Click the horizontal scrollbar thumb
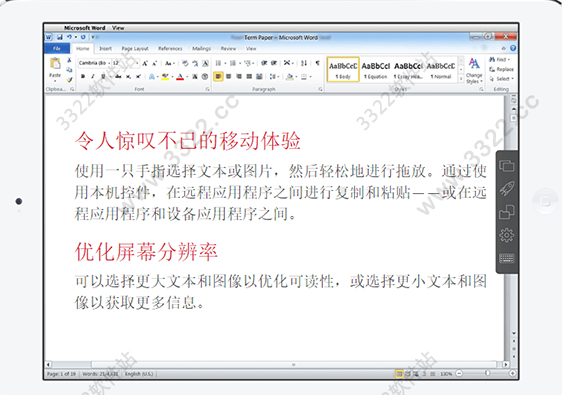Viewport: 562px width, 395px height. pos(294,365)
